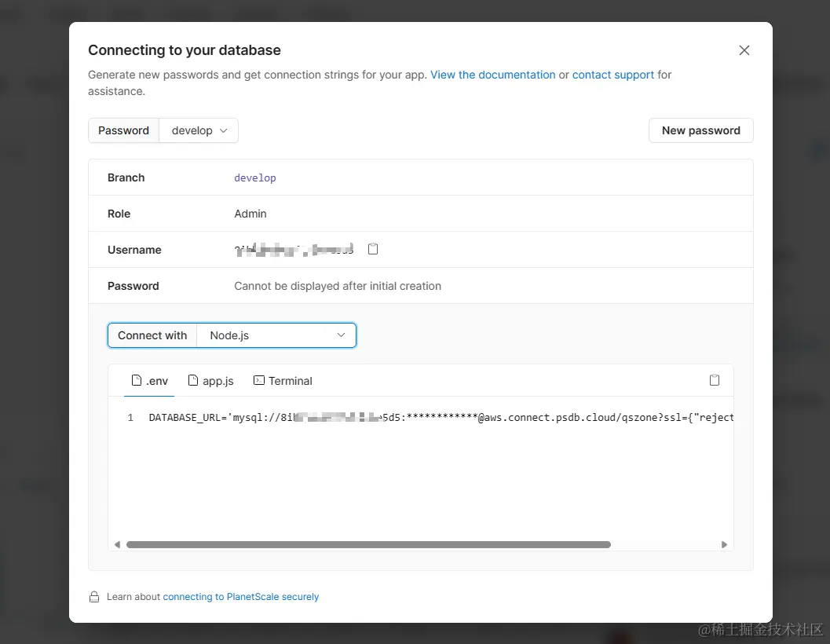The height and width of the screenshot is (644, 830).
Task: Click the horizontal scrollbar thumb under the code
Action: click(x=368, y=544)
